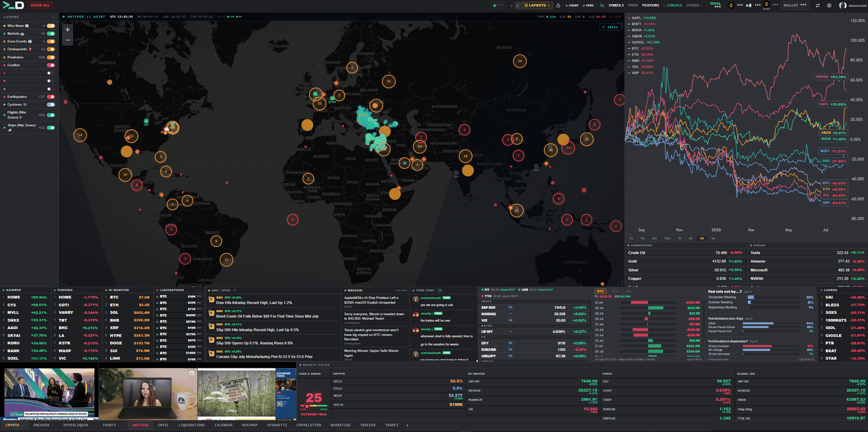Viewport: 868px width, 432px height.
Task: Click the Hyperliquid exchange icon
Action: pyautogui.click(x=749, y=5)
